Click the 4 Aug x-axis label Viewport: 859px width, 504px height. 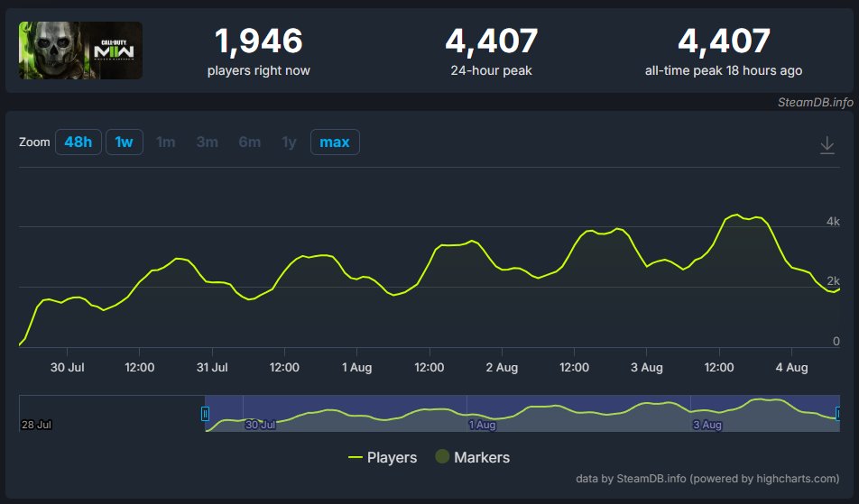tap(791, 368)
